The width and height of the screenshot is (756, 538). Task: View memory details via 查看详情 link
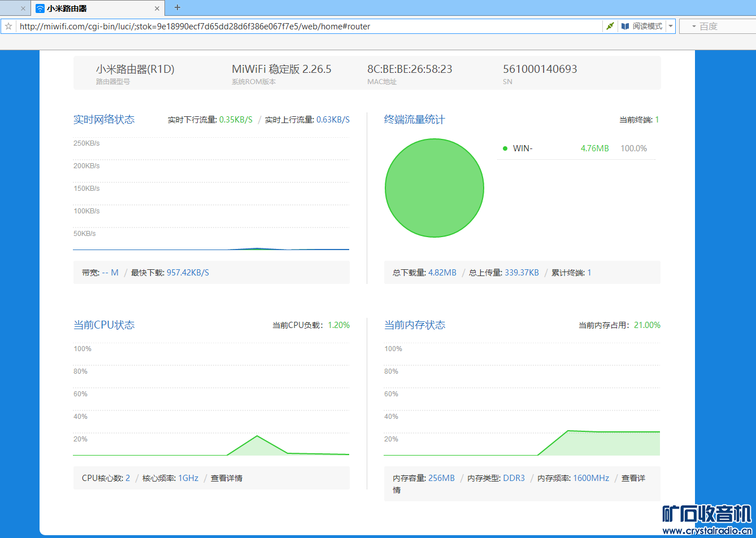[633, 478]
